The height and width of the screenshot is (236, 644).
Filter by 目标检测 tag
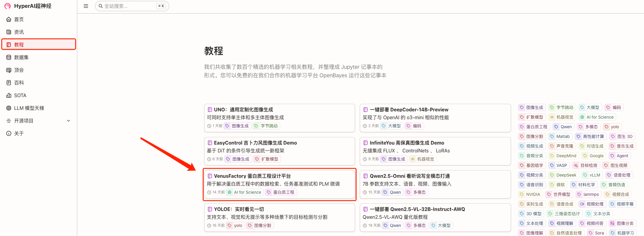(586, 165)
